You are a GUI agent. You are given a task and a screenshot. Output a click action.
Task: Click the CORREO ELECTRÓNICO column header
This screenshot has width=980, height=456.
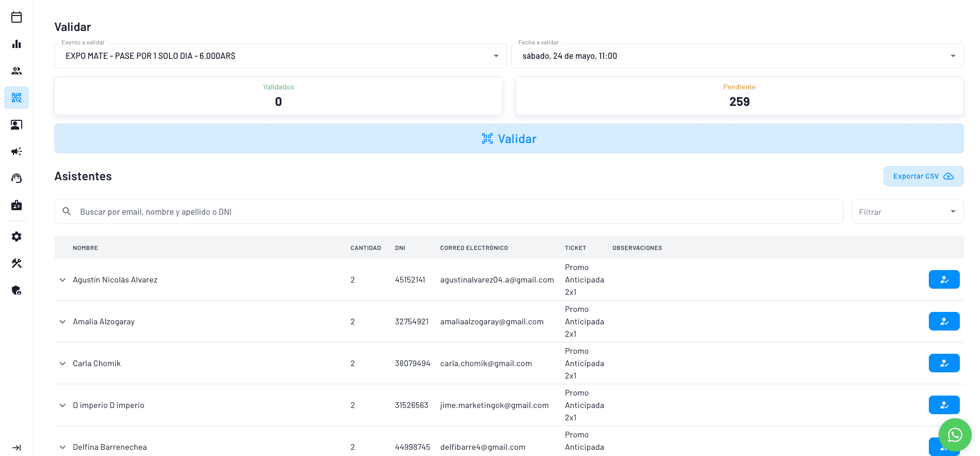coord(474,248)
